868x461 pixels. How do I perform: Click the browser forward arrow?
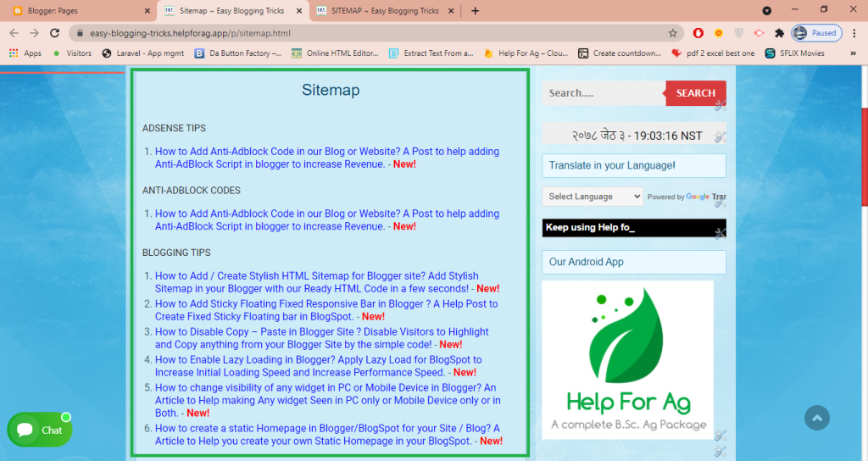coord(34,33)
